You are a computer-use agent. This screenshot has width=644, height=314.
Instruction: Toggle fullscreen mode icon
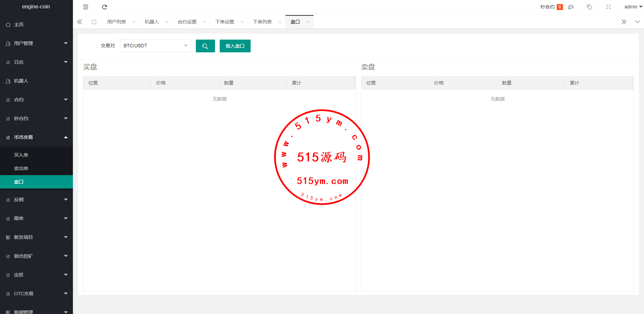(608, 7)
